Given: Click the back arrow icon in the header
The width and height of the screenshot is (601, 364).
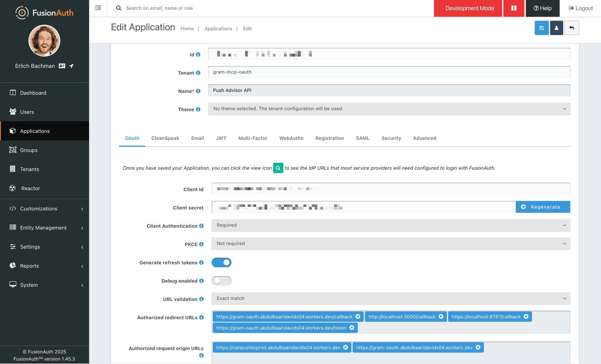Looking at the screenshot, I should coord(572,28).
